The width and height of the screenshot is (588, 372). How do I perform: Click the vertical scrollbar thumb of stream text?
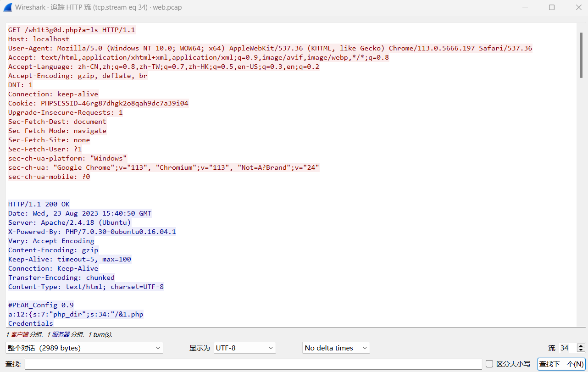coord(582,56)
